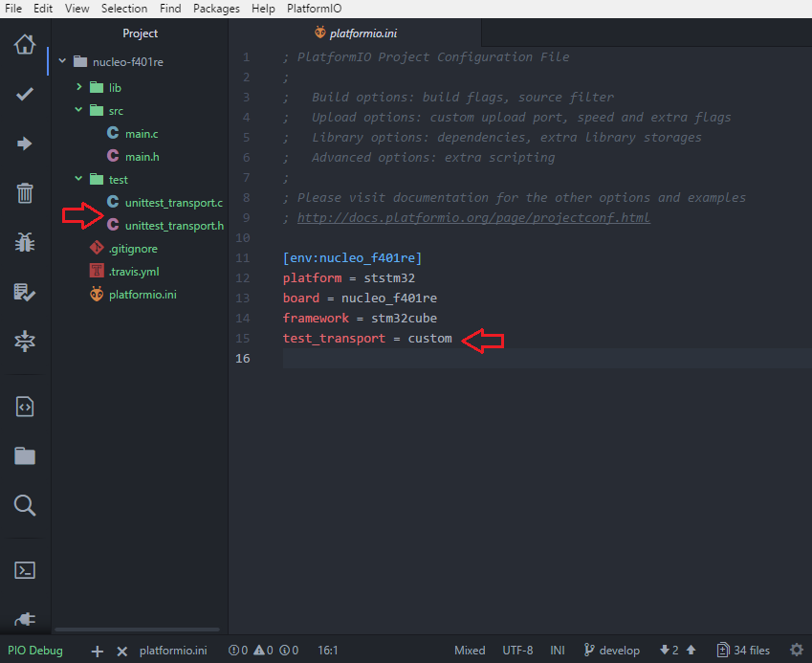Viewport: 812px width, 663px height.
Task: Click the UTF-8 encoding selector
Action: click(x=517, y=650)
